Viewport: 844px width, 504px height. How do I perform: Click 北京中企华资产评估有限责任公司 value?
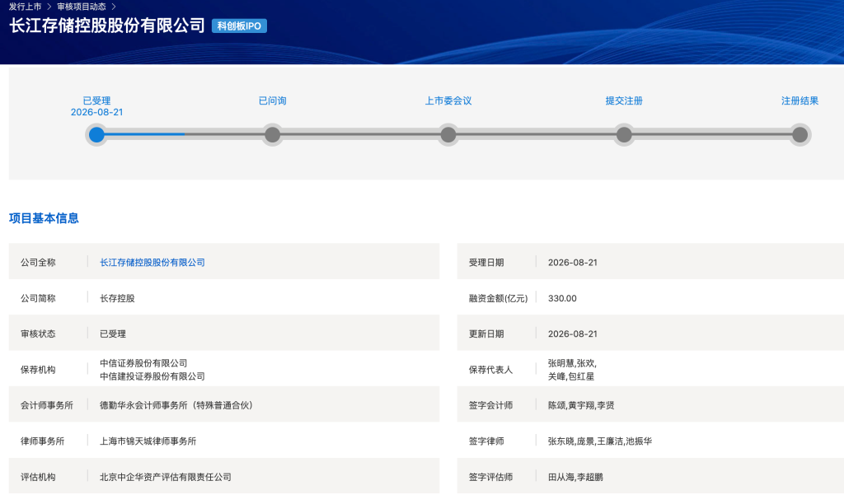(x=165, y=477)
